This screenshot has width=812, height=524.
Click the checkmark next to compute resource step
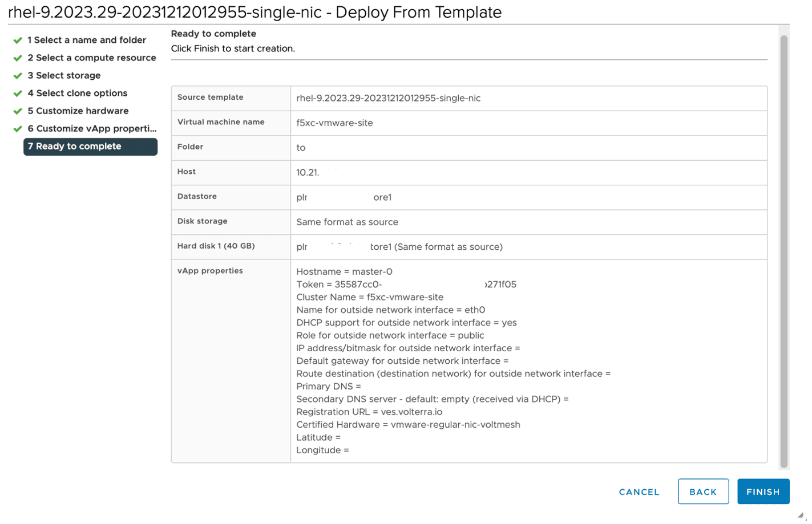pos(18,58)
